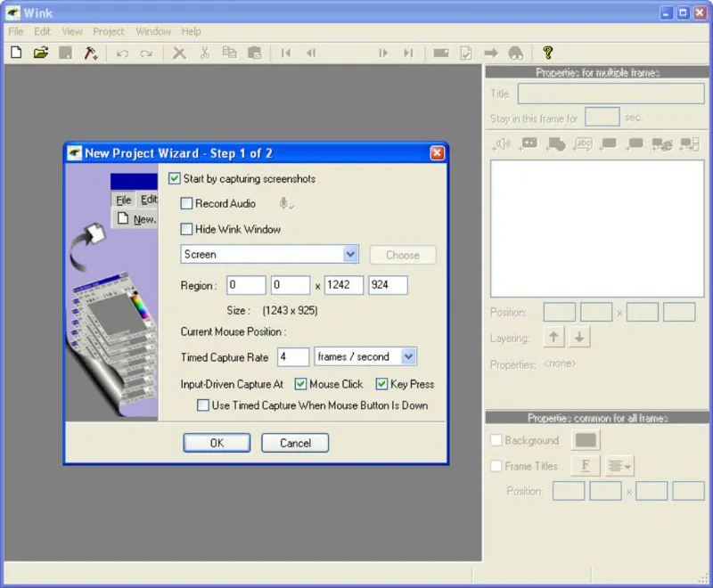Jump to first frame toolbar icon
Image resolution: width=713 pixels, height=588 pixels.
point(286,53)
